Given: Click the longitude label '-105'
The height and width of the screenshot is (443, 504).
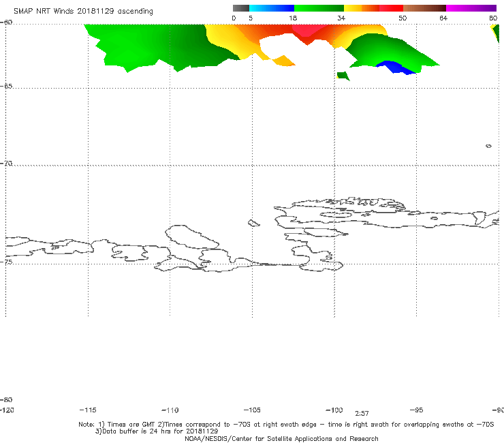Looking at the screenshot, I should (252, 410).
